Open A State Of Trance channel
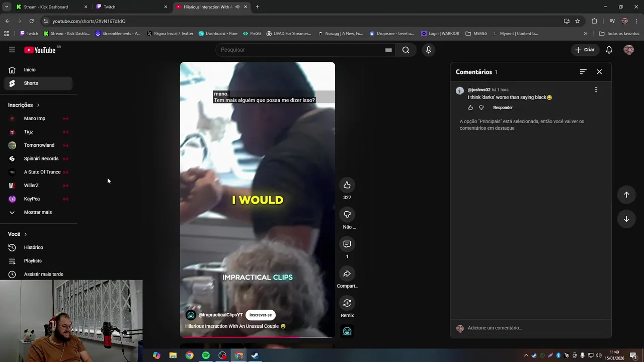 pyautogui.click(x=38, y=172)
